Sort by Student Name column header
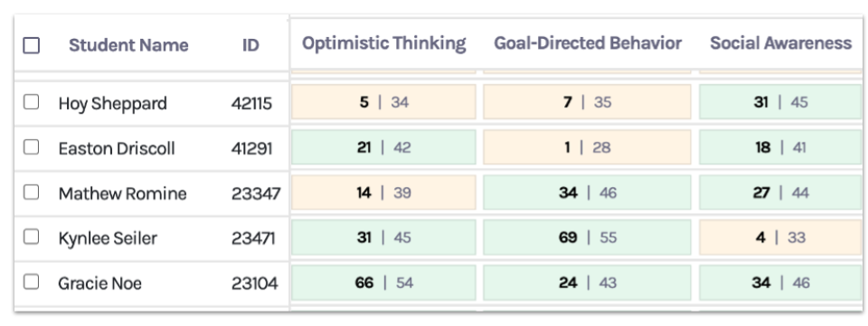Screen dimensions: 868x326 coord(128,45)
